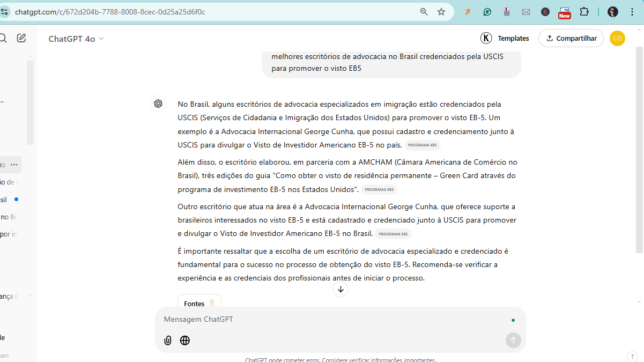
Task: Open the Templates button
Action: click(x=505, y=38)
